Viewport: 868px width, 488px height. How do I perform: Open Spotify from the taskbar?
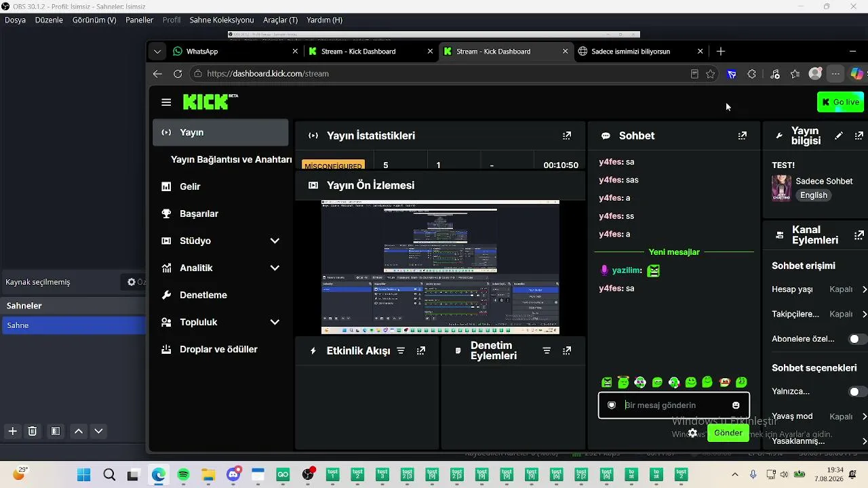pos(183,475)
